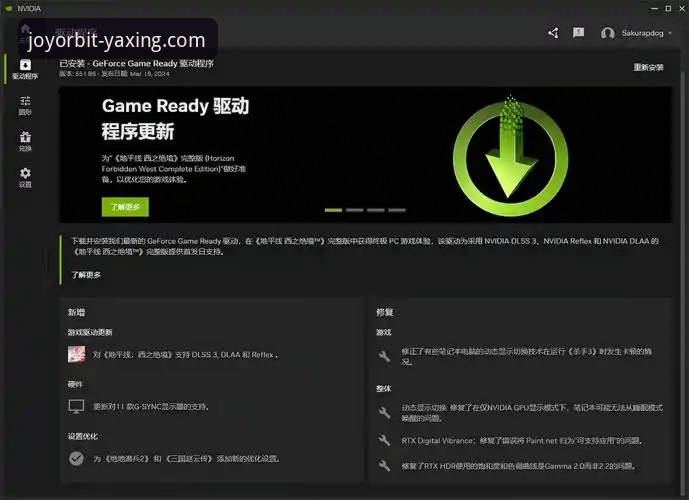Click wrench icon next to RTX Digital Vibrance
Image resolution: width=689 pixels, height=500 pixels.
(384, 440)
